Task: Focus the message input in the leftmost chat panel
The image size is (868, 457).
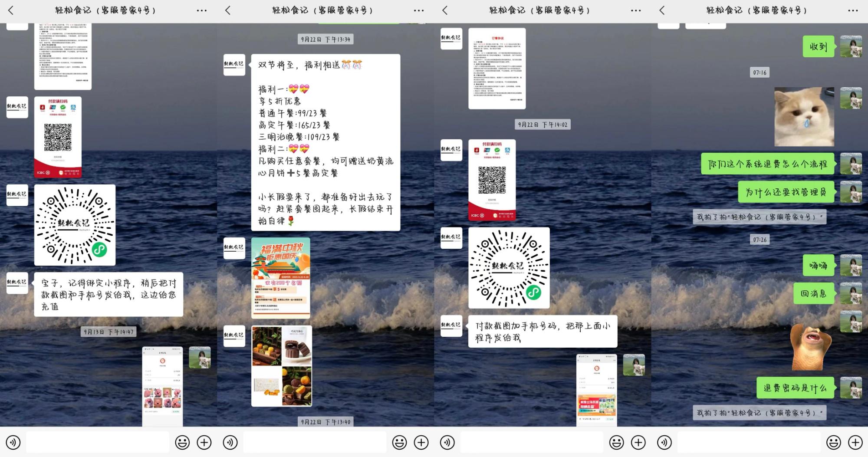Action: pos(98,442)
